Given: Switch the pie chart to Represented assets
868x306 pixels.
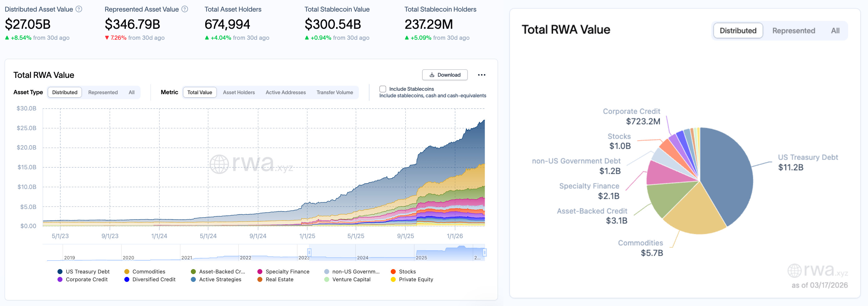Looking at the screenshot, I should [794, 30].
